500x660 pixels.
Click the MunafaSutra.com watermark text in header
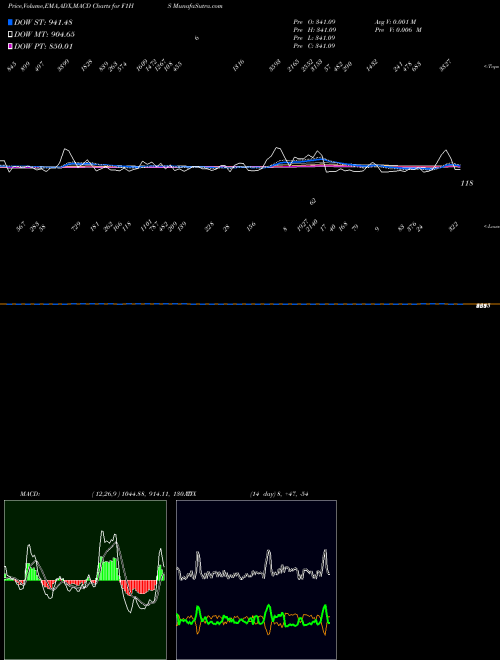pyautogui.click(x=197, y=6)
